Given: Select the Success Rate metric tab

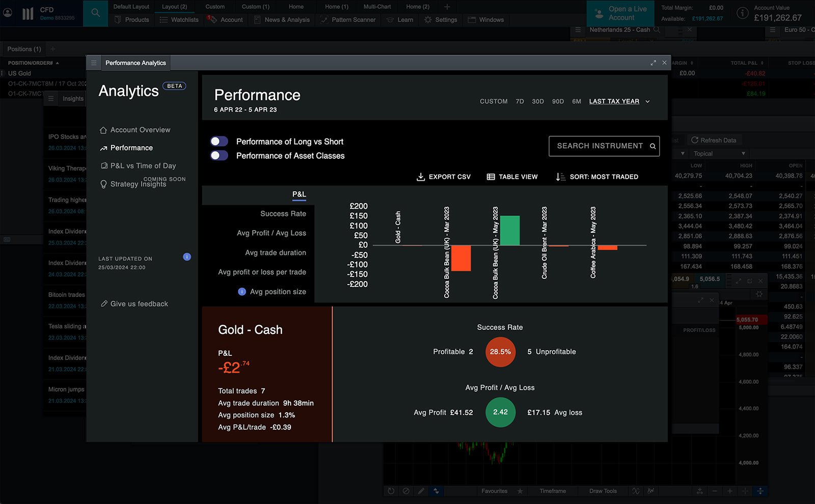Looking at the screenshot, I should click(x=283, y=214).
